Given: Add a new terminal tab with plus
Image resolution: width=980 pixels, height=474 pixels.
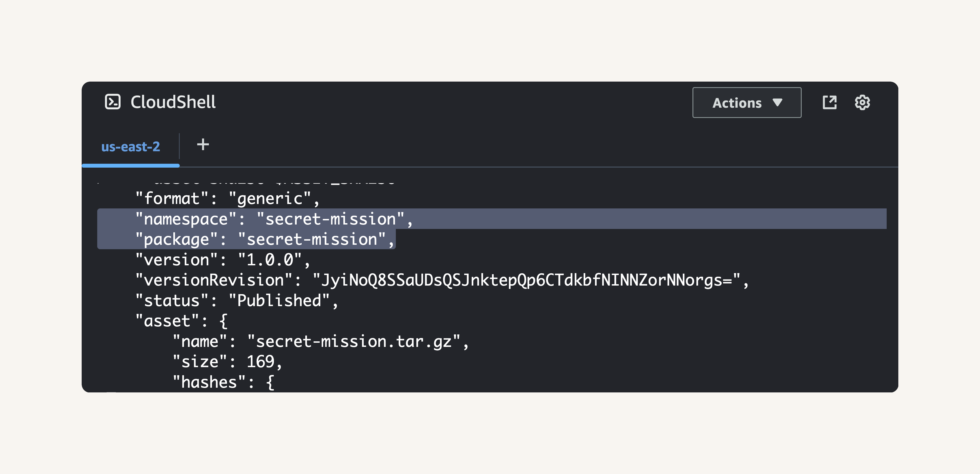Looking at the screenshot, I should (x=203, y=144).
